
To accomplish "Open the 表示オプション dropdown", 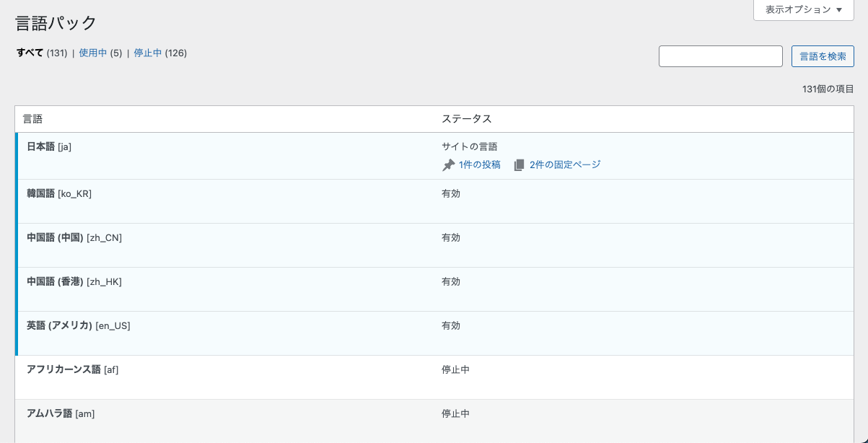I will 804,10.
